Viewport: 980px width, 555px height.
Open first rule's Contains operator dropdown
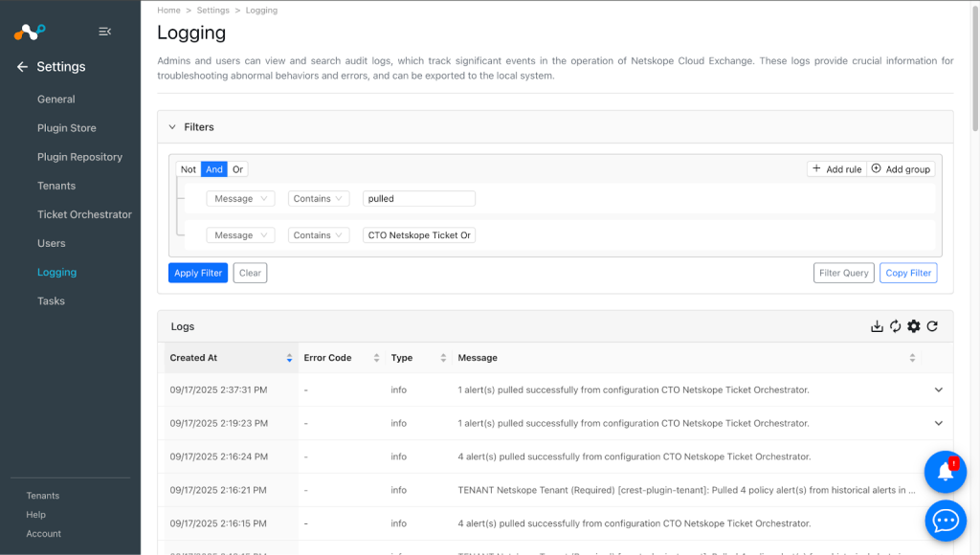tap(319, 199)
